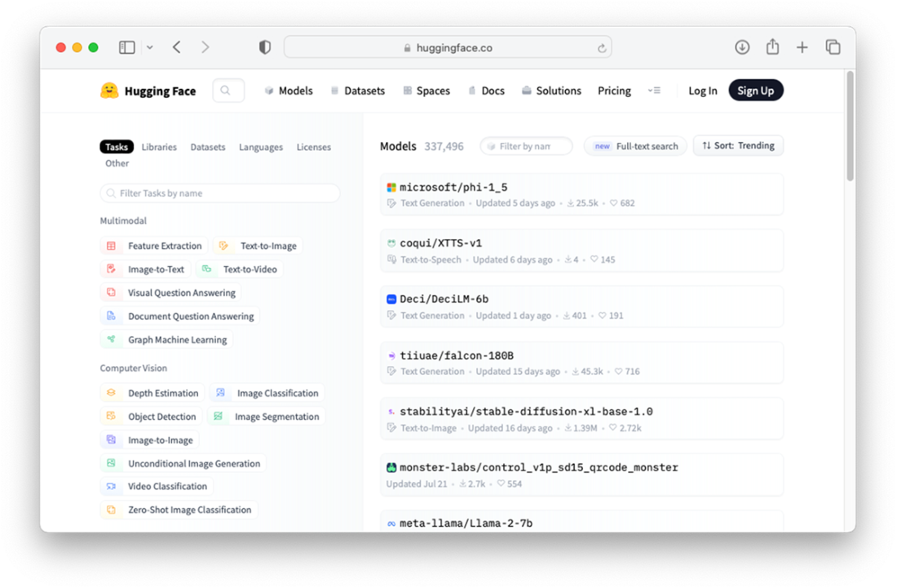Click the Filter Tasks by name field

220,193
